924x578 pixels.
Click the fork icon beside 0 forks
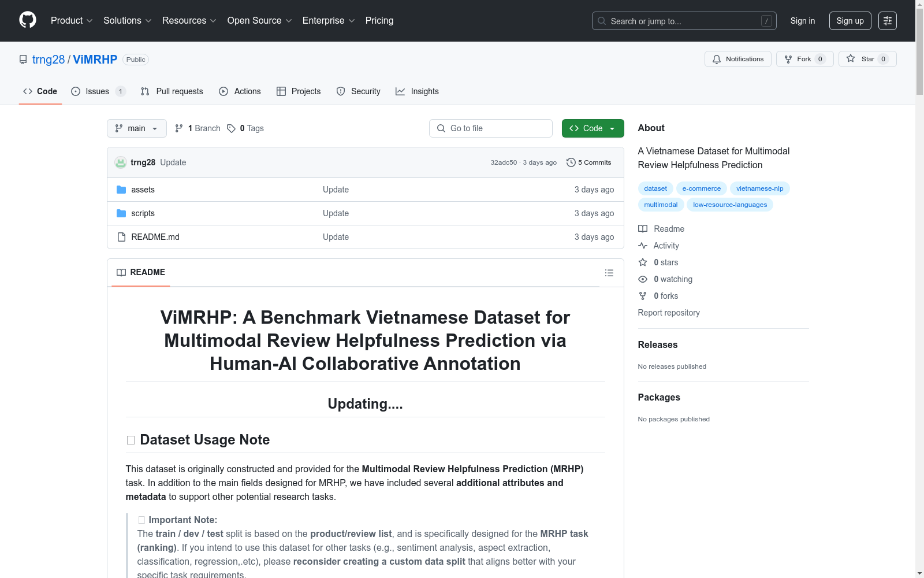(643, 296)
